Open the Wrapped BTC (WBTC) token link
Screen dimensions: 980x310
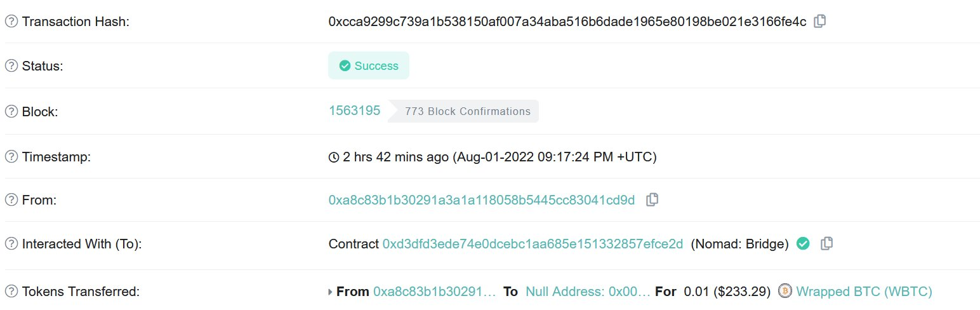tap(864, 292)
